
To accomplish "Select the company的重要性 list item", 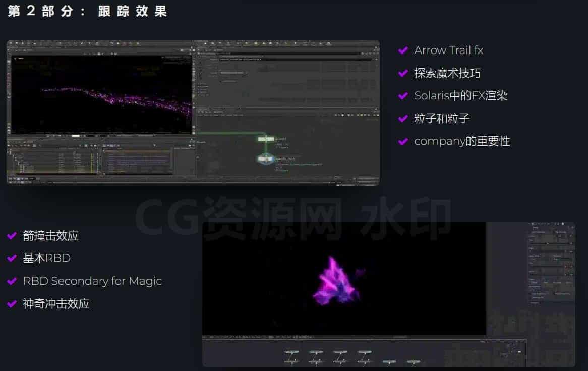I will tap(462, 141).
